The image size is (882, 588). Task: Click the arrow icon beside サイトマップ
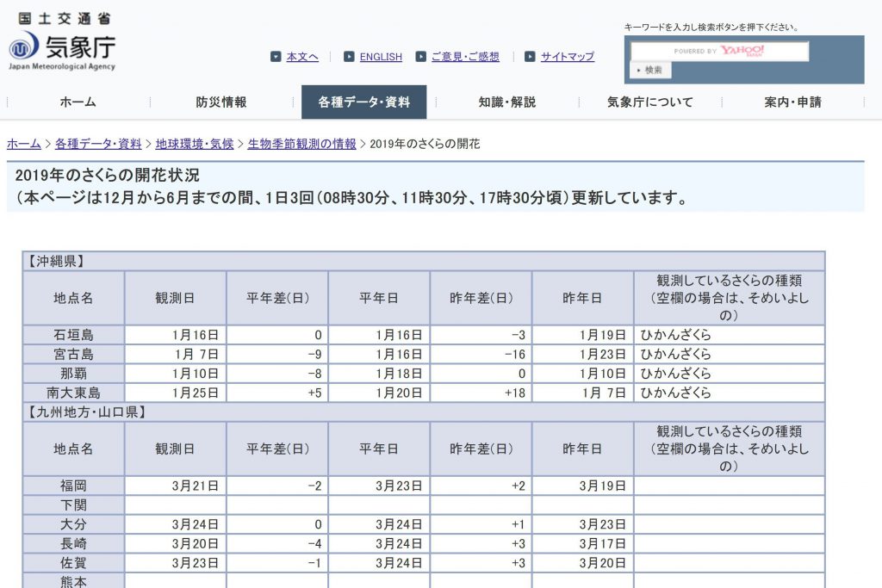(530, 57)
